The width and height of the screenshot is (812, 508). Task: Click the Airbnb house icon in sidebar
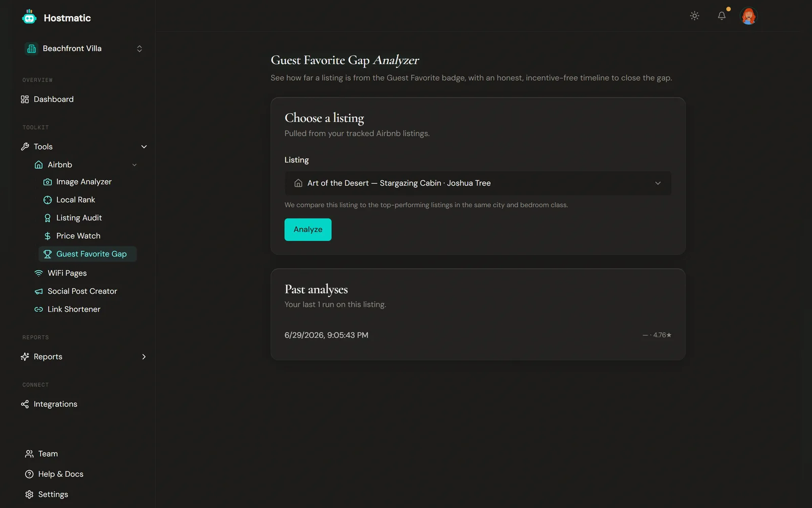[39, 165]
